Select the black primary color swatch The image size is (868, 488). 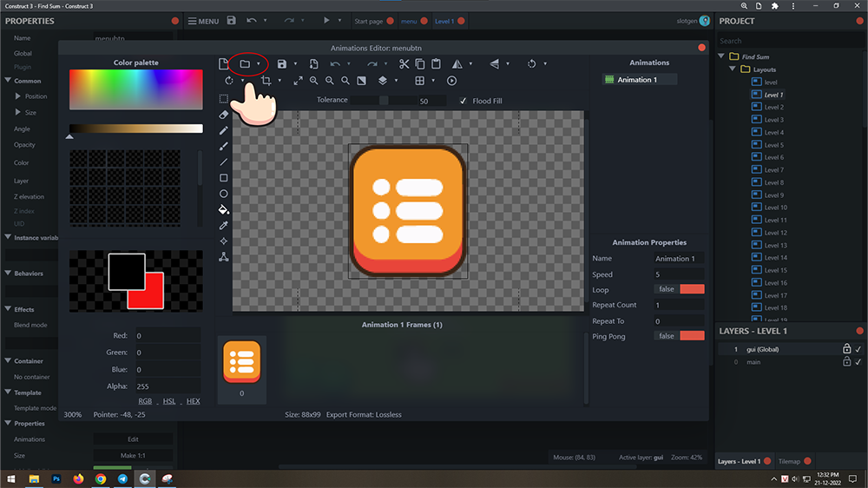pos(127,272)
